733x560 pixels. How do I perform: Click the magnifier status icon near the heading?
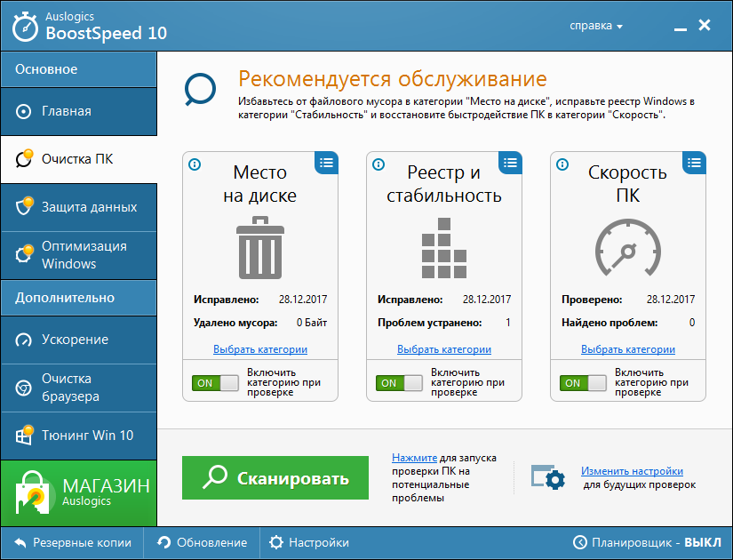pyautogui.click(x=200, y=89)
